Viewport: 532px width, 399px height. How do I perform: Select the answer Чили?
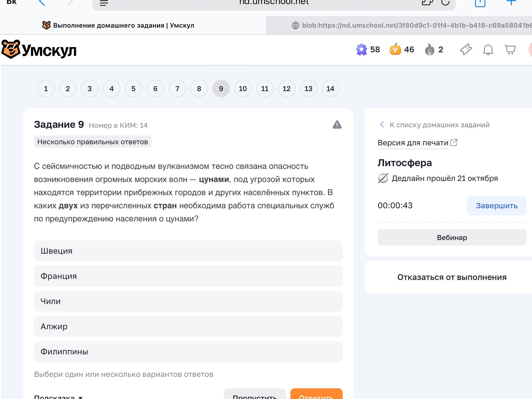click(188, 301)
